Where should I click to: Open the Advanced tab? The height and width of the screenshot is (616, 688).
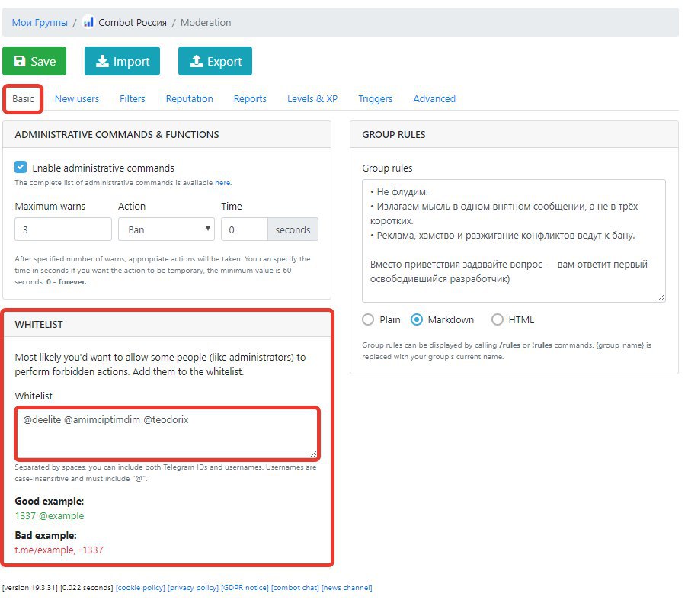pyautogui.click(x=434, y=99)
